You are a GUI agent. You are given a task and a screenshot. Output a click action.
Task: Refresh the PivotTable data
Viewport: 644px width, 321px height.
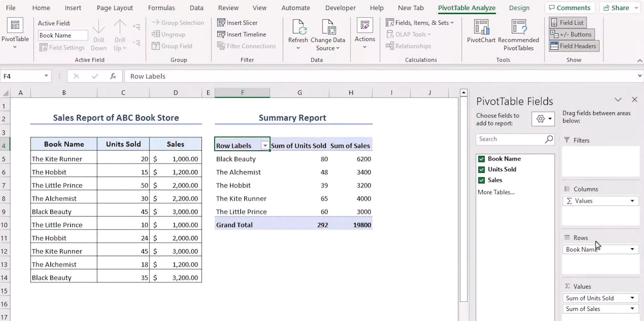(298, 34)
